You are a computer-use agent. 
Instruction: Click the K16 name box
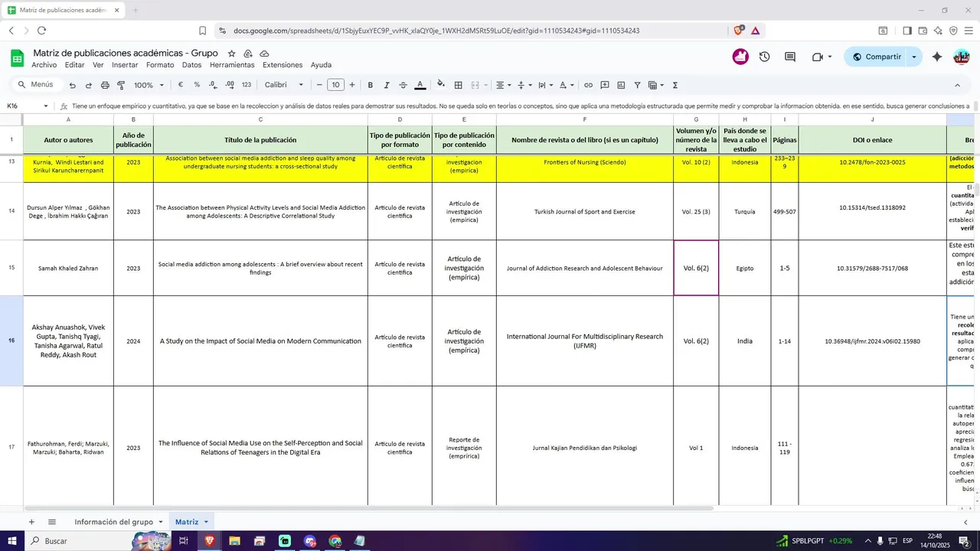(23, 106)
